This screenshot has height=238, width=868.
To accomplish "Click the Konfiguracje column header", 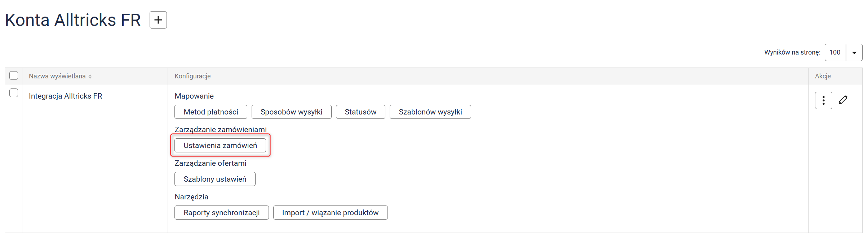I will click(192, 76).
